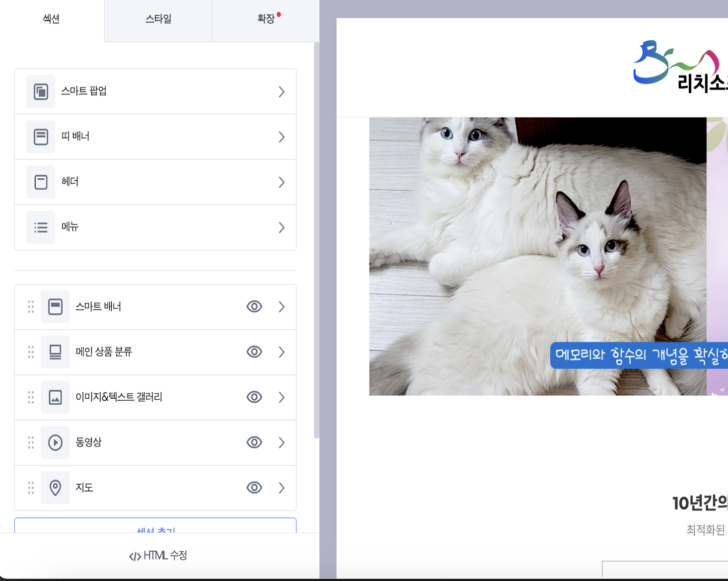The width and height of the screenshot is (728, 581).
Task: Expand the 동영상 section chevron
Action: coord(282,442)
